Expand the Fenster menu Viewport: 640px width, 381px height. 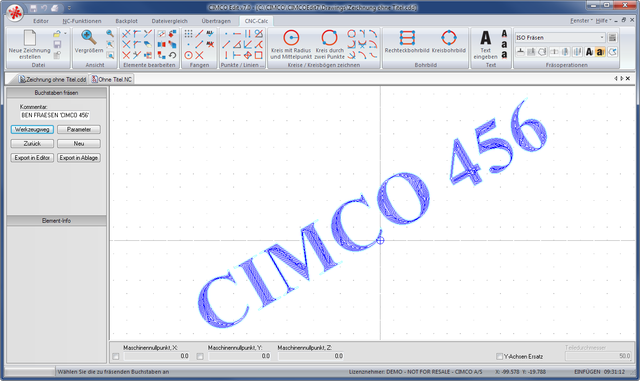tap(581, 20)
